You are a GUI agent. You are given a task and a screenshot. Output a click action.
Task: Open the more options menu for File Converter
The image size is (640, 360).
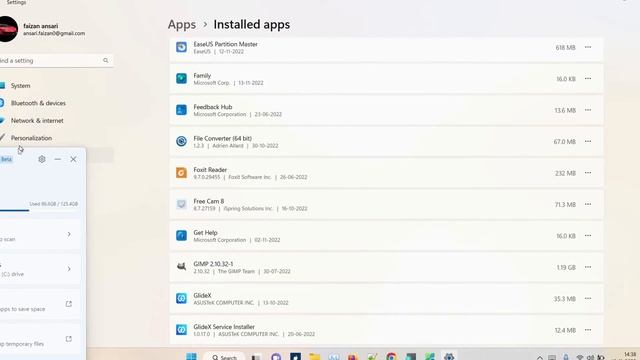[588, 142]
